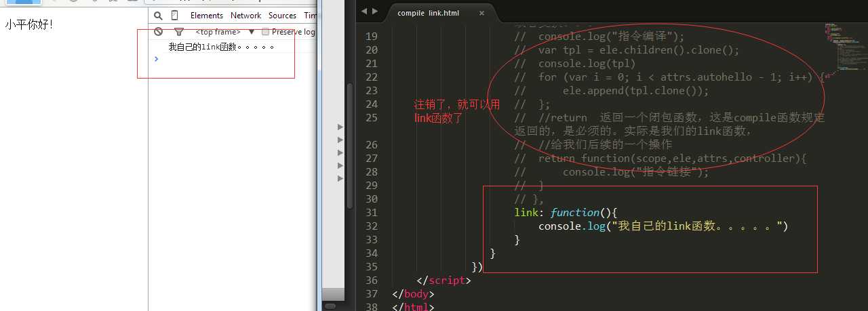The width and height of the screenshot is (868, 311).
Task: Place cursor on the 'link: function(){' line
Action: (x=566, y=212)
